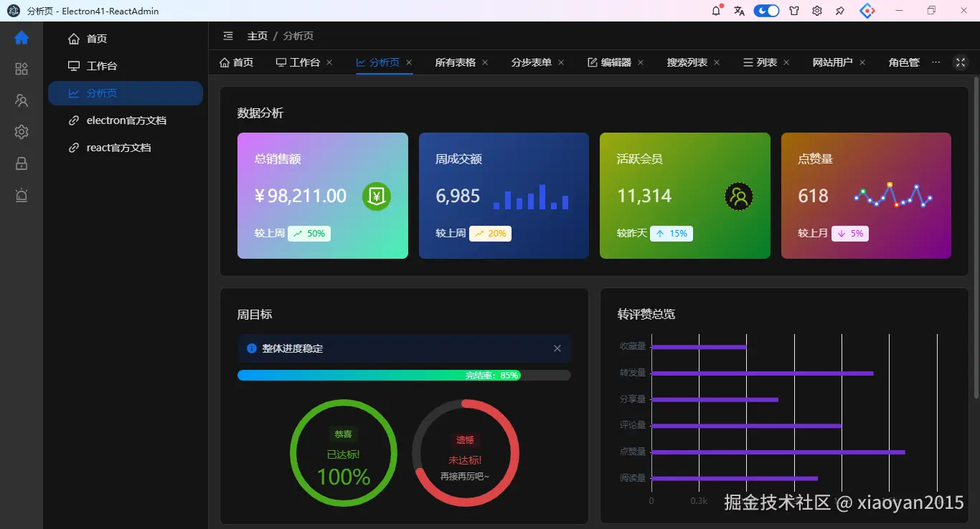Open 首页 in the sidebar menu
The image size is (980, 529).
(125, 39)
